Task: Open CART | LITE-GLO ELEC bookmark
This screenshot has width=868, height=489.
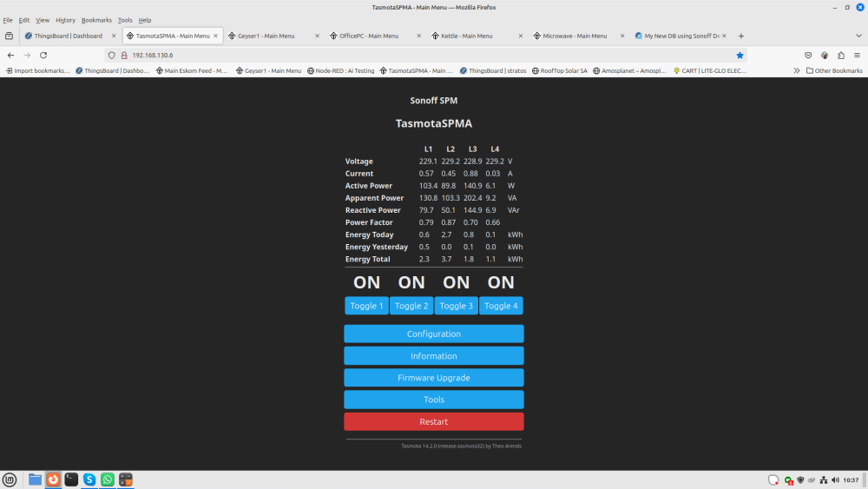Action: (x=710, y=71)
